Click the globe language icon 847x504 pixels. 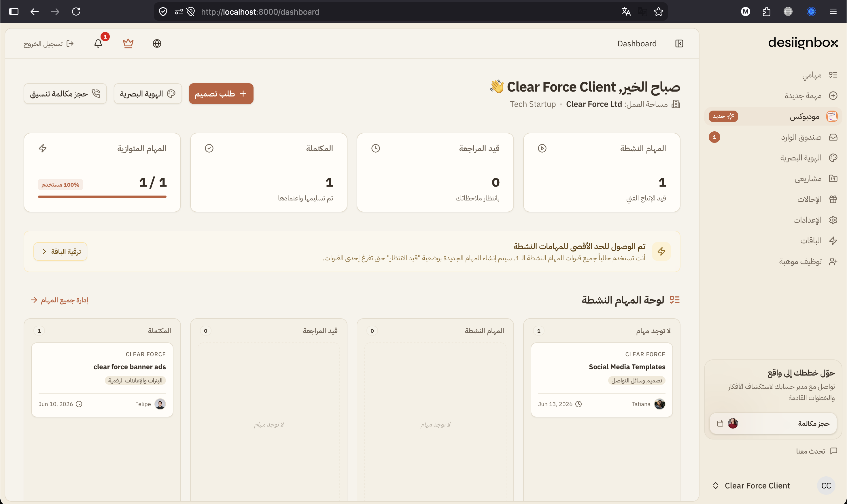[157, 43]
